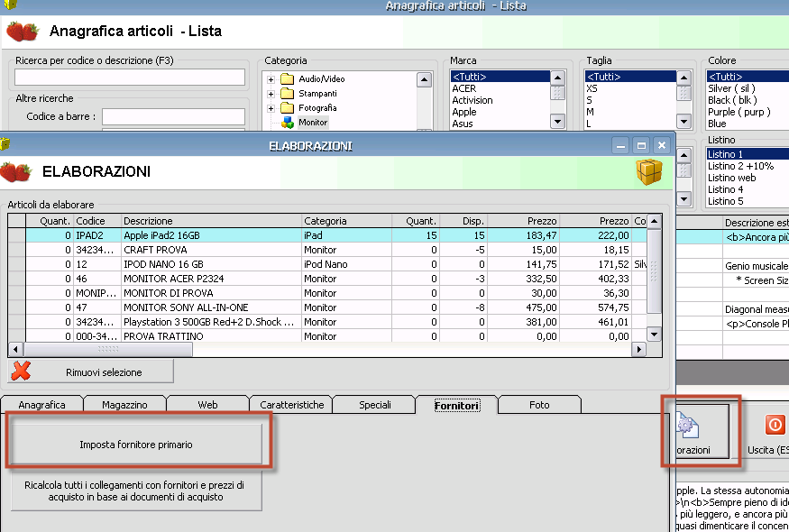Click Imposta fornitore primario button
The image size is (789, 532).
coord(136,445)
